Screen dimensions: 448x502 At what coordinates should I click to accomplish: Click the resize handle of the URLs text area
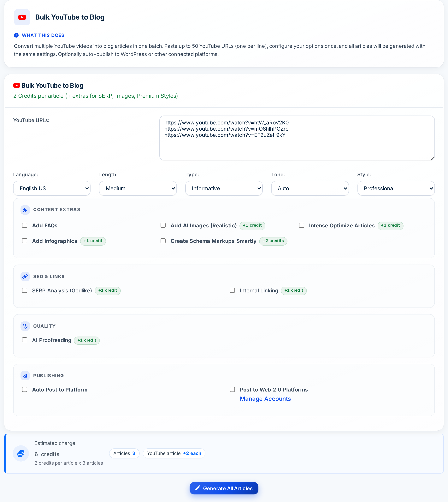point(433,158)
